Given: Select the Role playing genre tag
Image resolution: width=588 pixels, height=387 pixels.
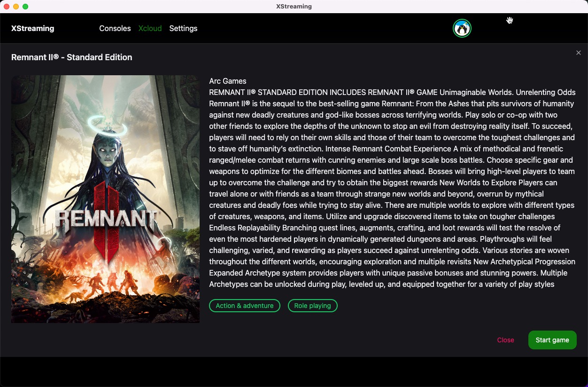Looking at the screenshot, I should (313, 306).
